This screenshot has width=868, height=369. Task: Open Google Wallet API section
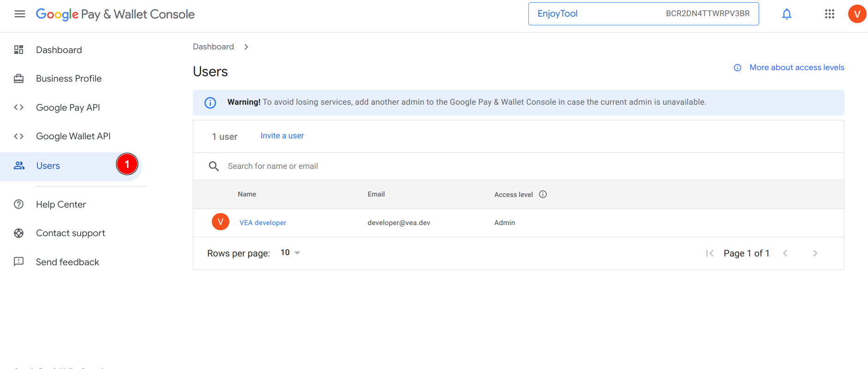[x=73, y=136]
